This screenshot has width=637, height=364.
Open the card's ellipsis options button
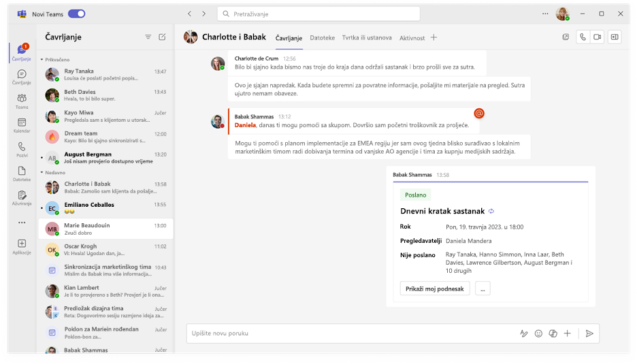(483, 288)
